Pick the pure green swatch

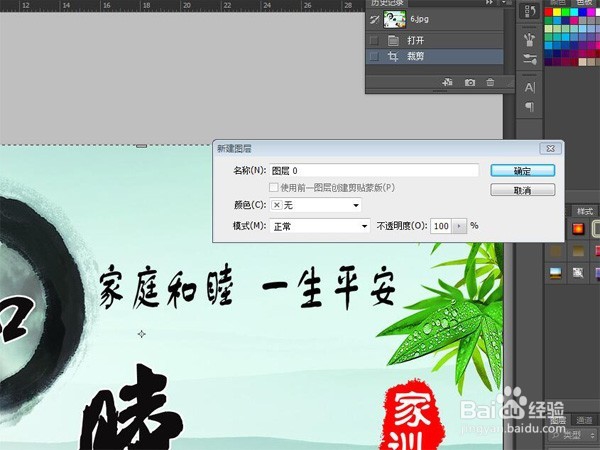[565, 12]
